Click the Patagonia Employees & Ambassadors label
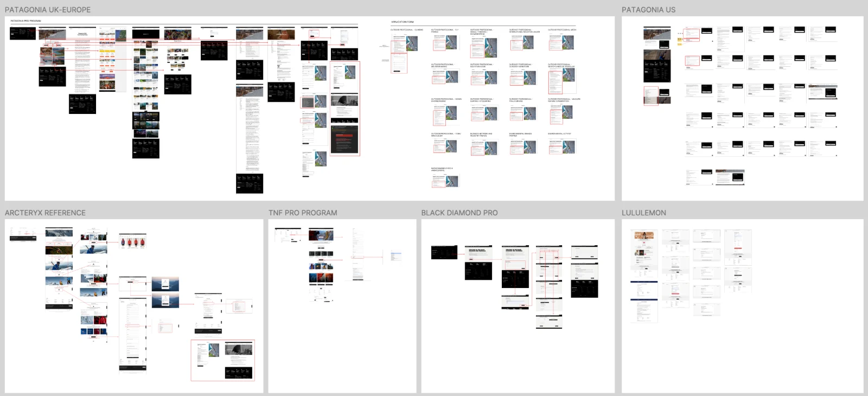The width and height of the screenshot is (868, 396). (442, 169)
